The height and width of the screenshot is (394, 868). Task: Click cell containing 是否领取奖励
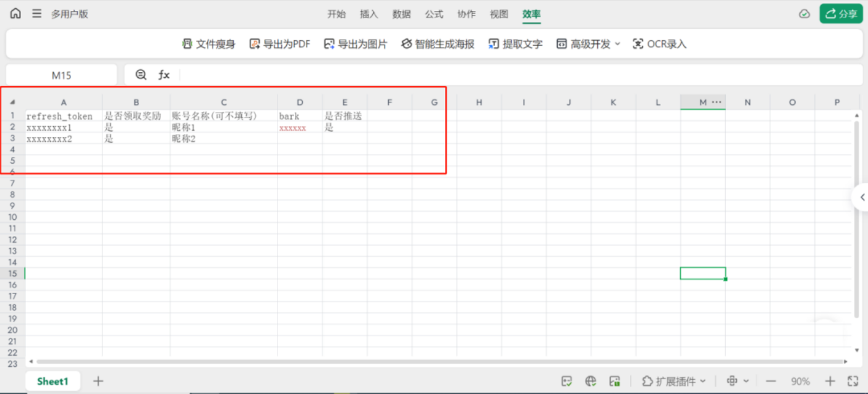pyautogui.click(x=136, y=116)
